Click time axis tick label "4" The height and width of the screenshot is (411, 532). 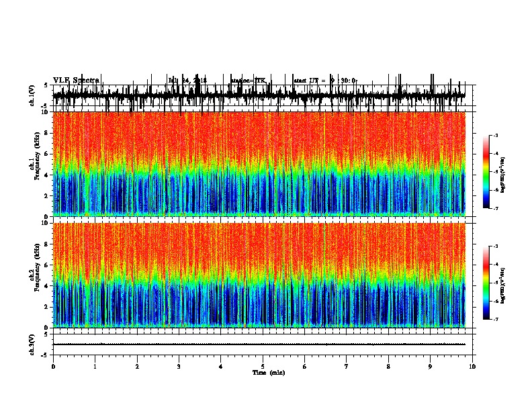click(x=220, y=367)
